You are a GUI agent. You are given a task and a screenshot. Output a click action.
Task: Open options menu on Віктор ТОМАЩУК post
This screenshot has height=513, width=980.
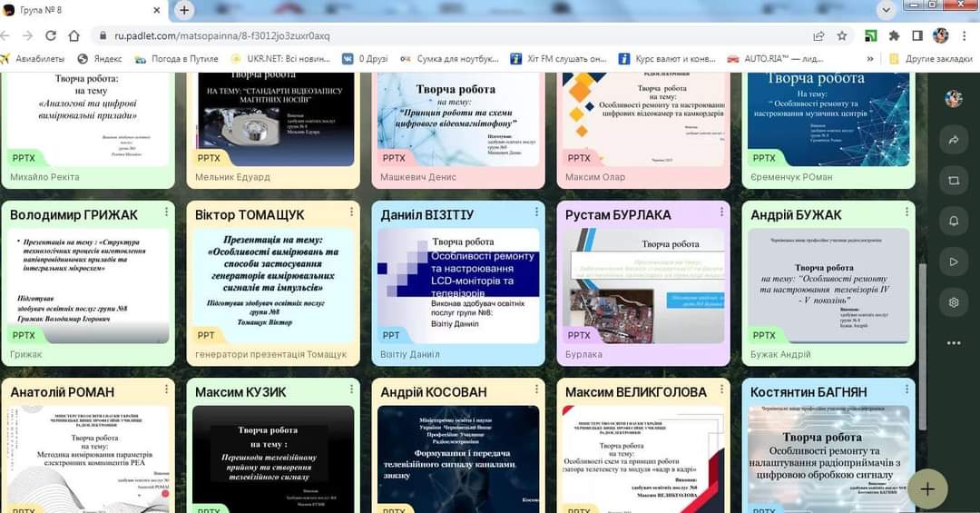[351, 212]
